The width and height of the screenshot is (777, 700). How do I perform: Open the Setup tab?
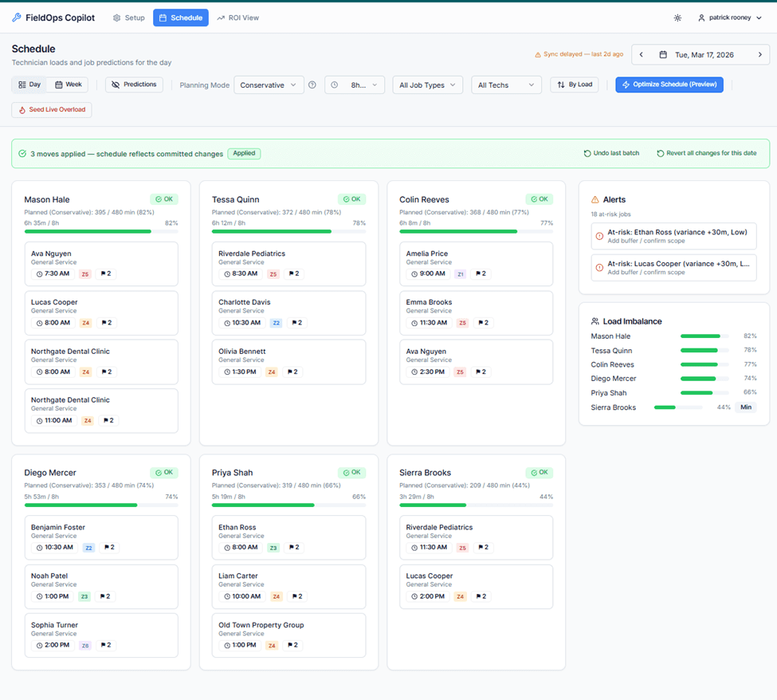pyautogui.click(x=128, y=17)
